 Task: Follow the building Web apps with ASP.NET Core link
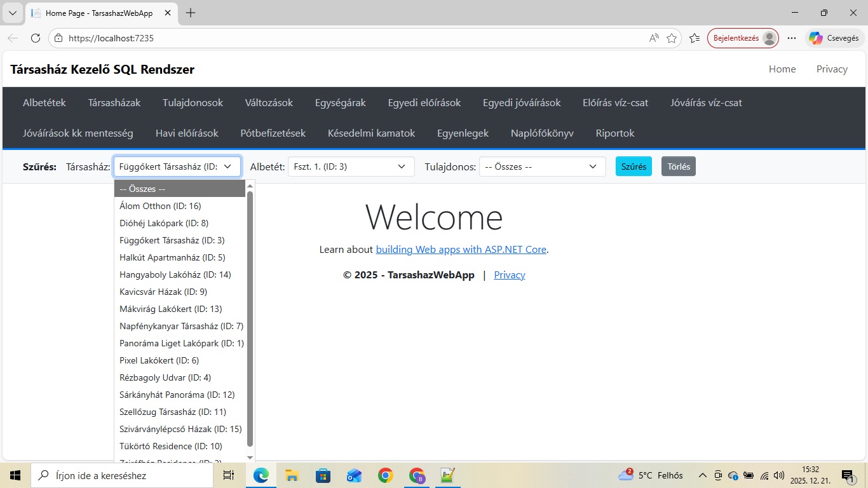[461, 250]
